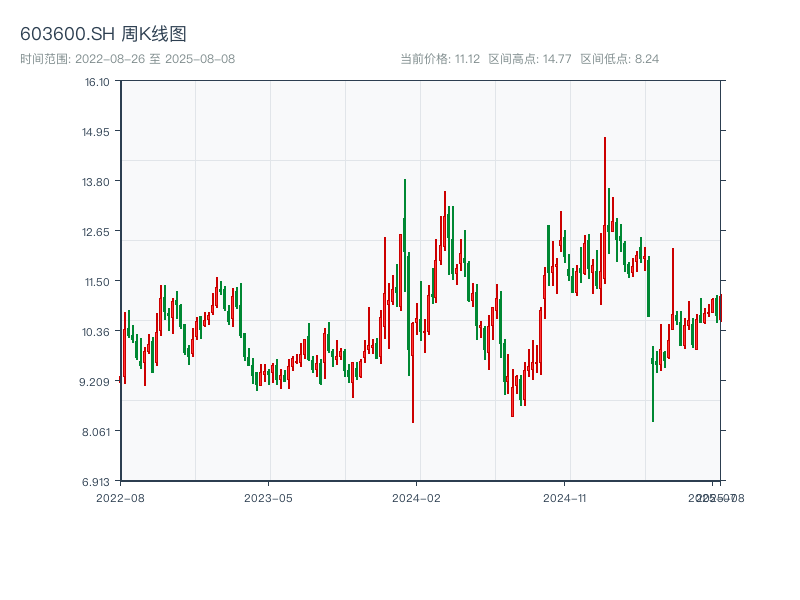Viewport: 800px width, 600px height.
Task: Click the current price label 当前价格: 11.12
Action: (x=440, y=59)
